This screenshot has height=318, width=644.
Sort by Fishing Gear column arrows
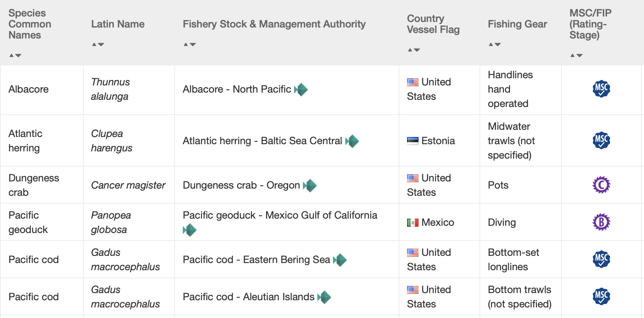click(495, 44)
